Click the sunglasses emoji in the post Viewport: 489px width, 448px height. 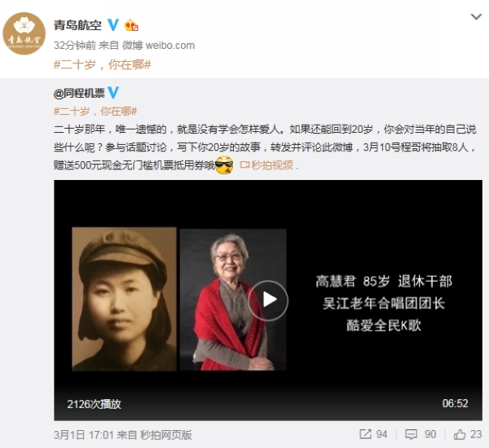pyautogui.click(x=225, y=165)
